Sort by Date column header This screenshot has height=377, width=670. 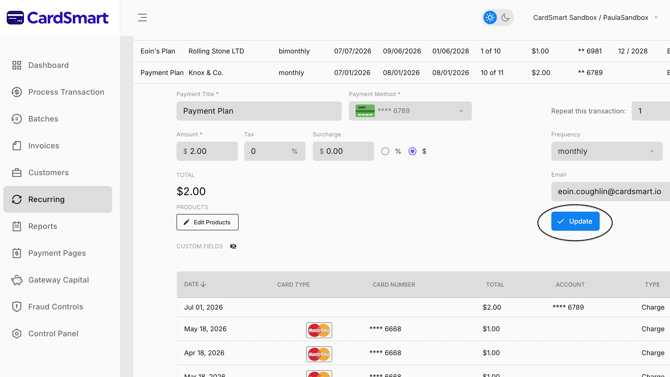pyautogui.click(x=195, y=284)
